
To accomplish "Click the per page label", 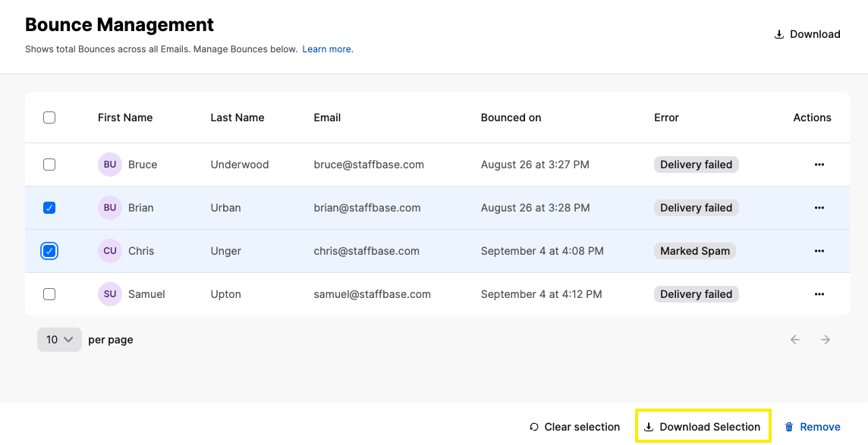I will click(x=111, y=340).
